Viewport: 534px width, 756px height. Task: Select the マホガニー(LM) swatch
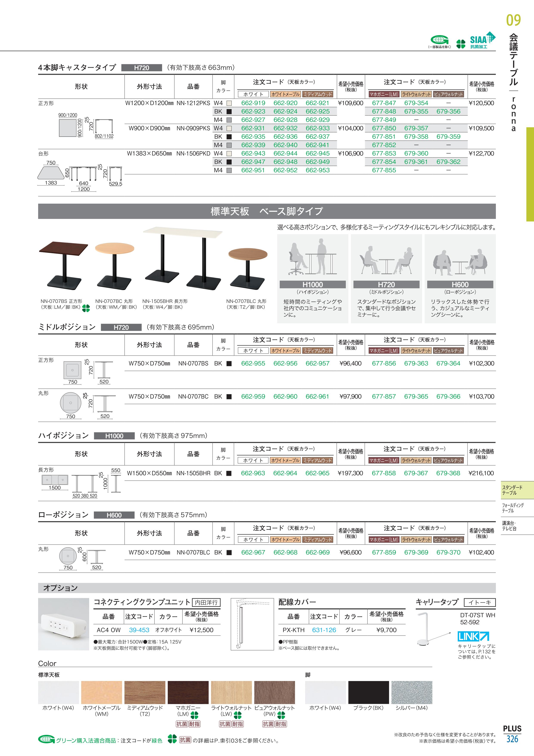click(x=188, y=692)
